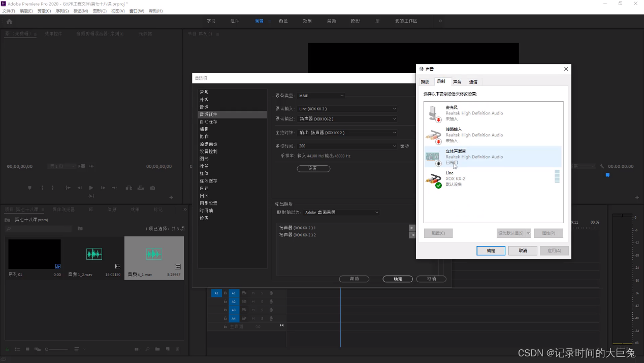Open the master clock dropdown

[347, 133]
